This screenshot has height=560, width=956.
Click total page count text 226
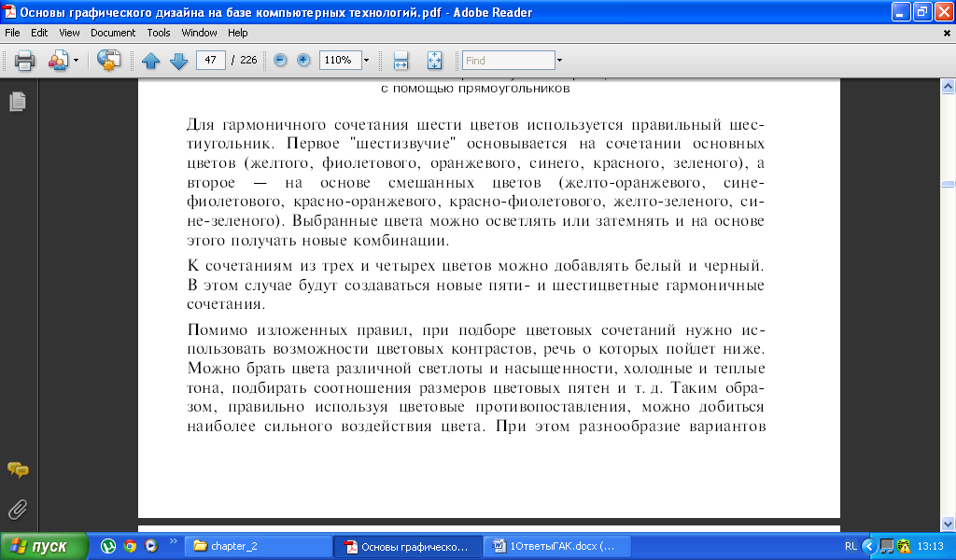click(x=248, y=60)
